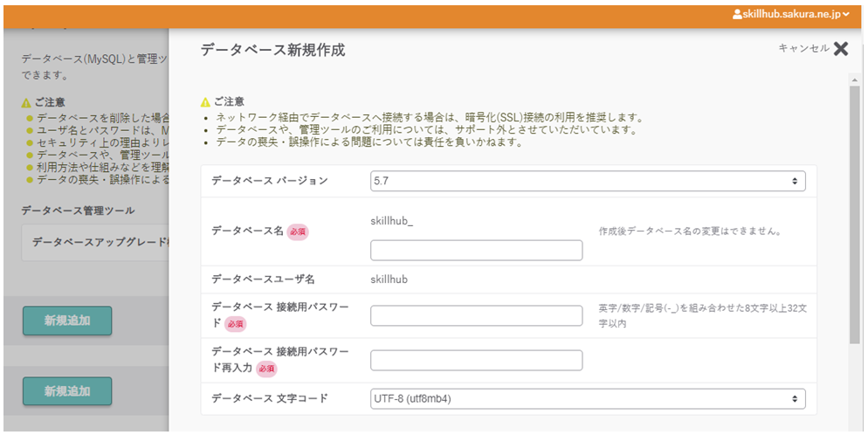
Task: Focus the データベース 接続用パスワード input field
Action: pyautogui.click(x=476, y=315)
